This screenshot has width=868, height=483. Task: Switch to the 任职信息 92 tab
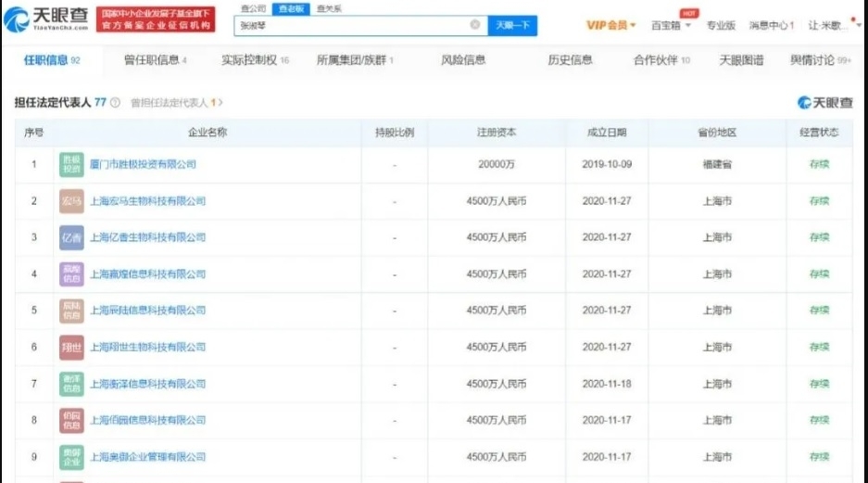[52, 60]
